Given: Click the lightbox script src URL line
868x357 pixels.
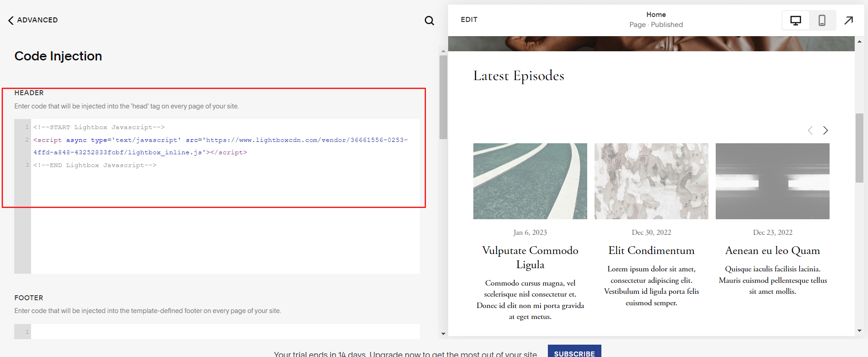Looking at the screenshot, I should [220, 146].
